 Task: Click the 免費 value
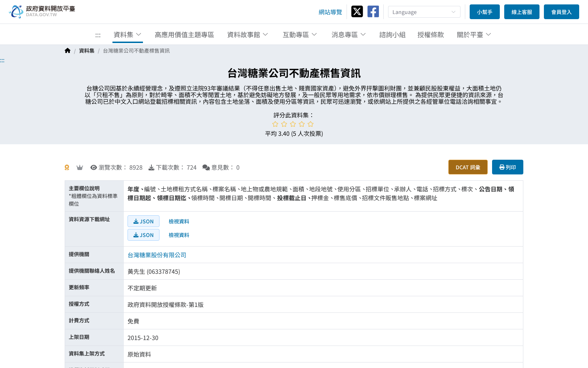133,321
